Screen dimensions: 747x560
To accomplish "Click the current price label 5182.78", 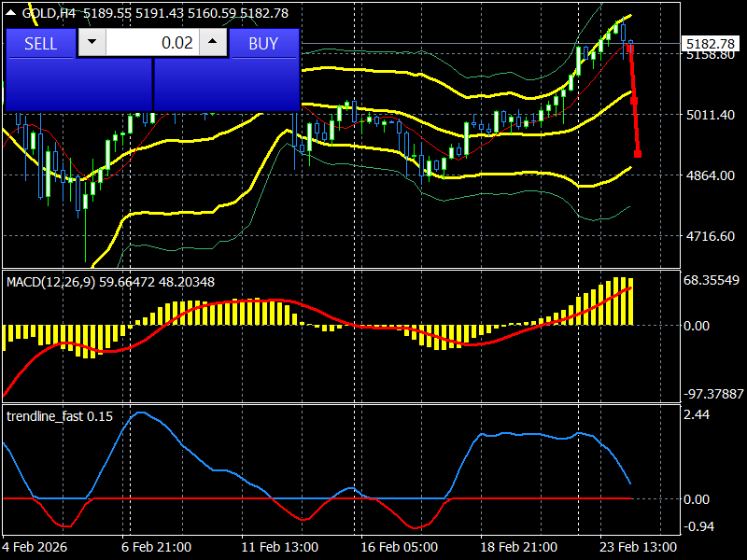I will tap(711, 44).
